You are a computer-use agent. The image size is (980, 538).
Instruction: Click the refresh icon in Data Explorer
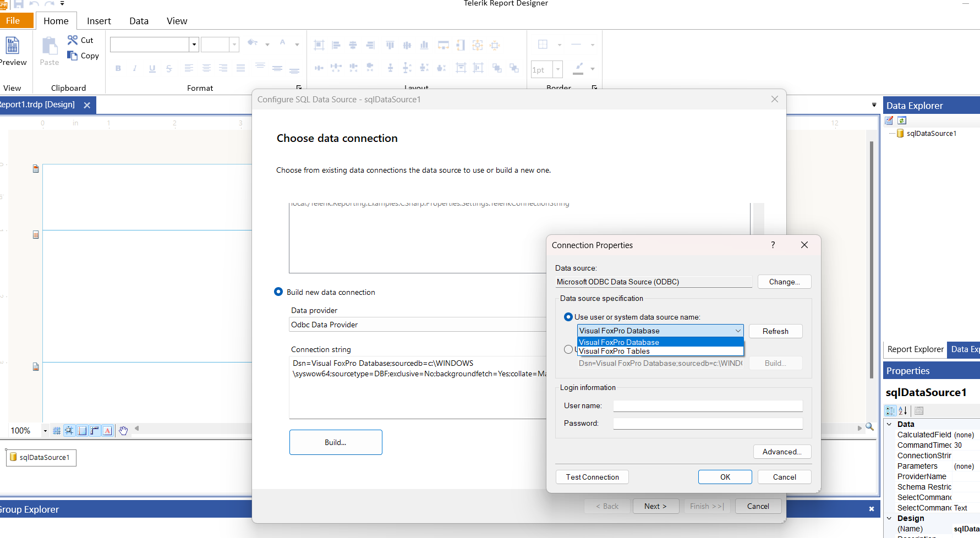(x=902, y=120)
